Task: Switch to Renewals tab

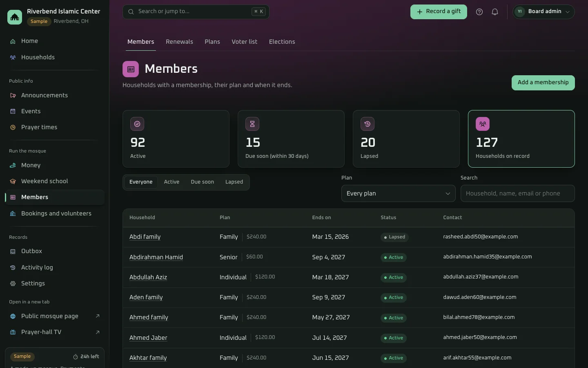Action: pyautogui.click(x=179, y=42)
